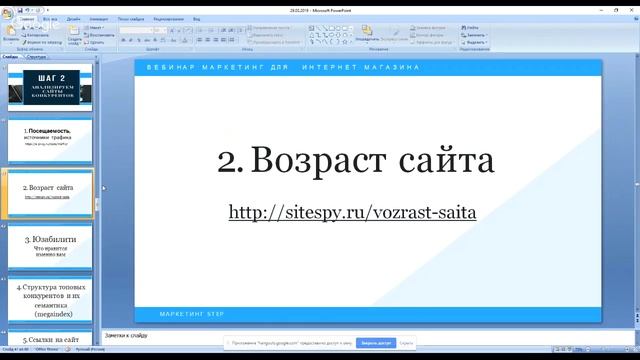The width and height of the screenshot is (640, 360).
Task: Toggle Underline formatting in the Font group
Action: pyautogui.click(x=139, y=40)
